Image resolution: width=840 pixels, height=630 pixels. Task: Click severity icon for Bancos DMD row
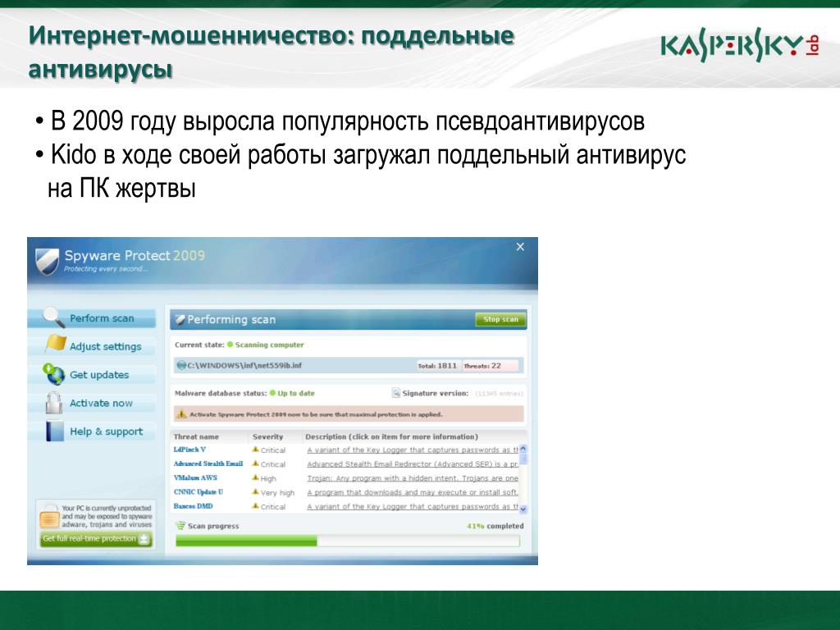coord(256,505)
